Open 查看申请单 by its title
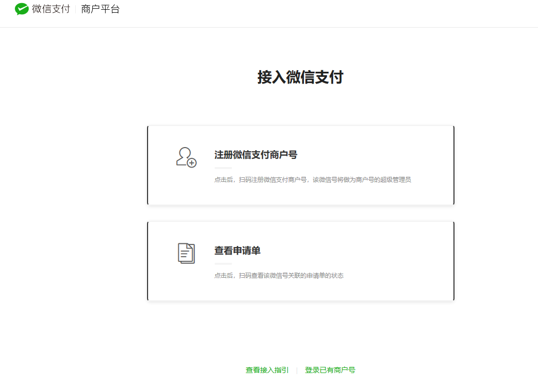The width and height of the screenshot is (538, 392). click(237, 251)
